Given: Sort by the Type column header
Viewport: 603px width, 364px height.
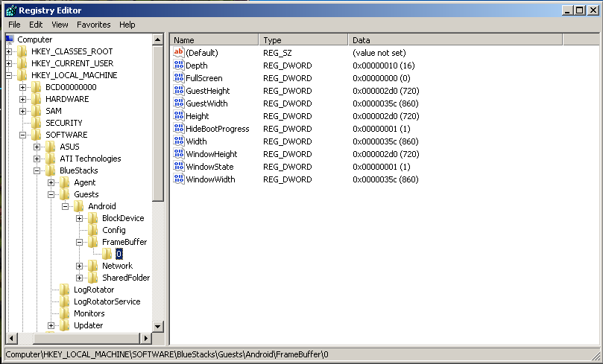Looking at the screenshot, I should 303,39.
